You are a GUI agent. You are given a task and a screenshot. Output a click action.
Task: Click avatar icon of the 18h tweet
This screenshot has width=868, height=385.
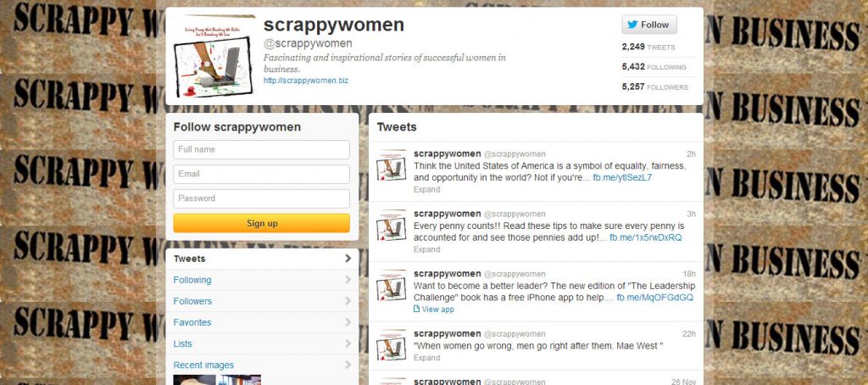tap(392, 285)
